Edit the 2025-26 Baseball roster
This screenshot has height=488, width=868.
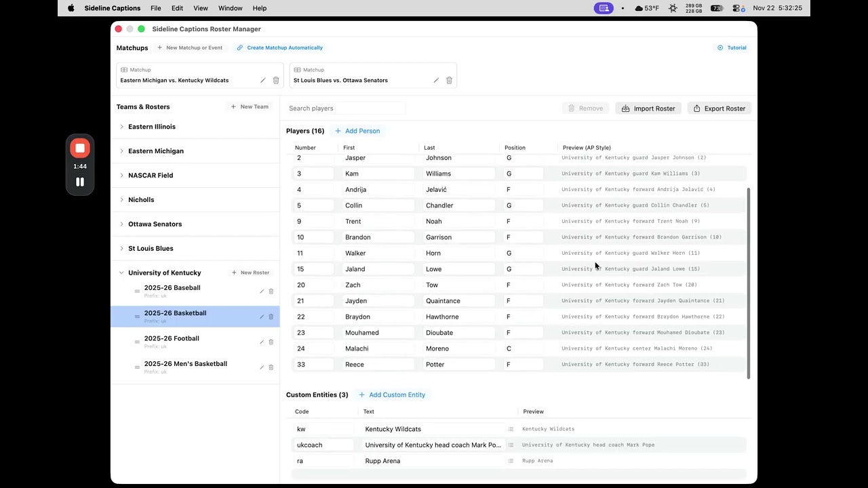coord(262,291)
